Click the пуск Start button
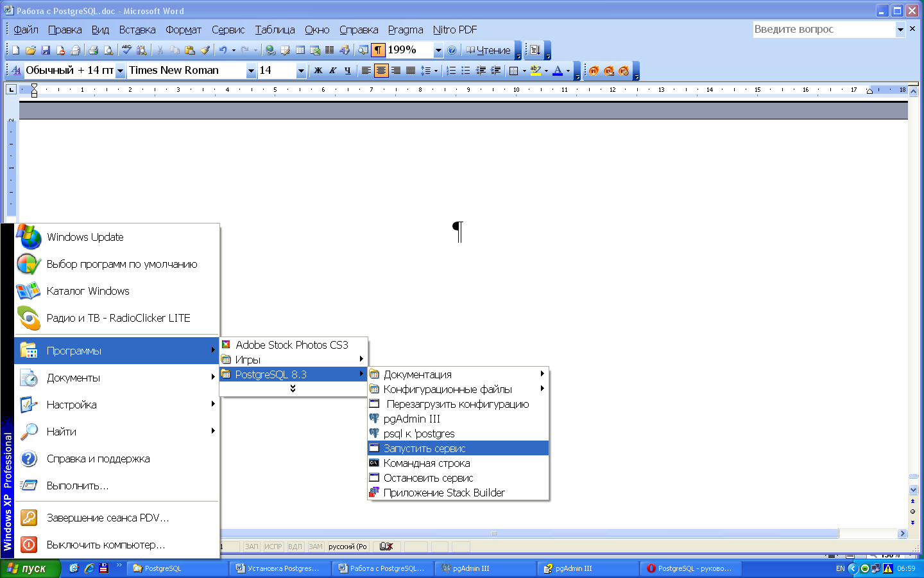This screenshot has width=924, height=578. pos(30,568)
